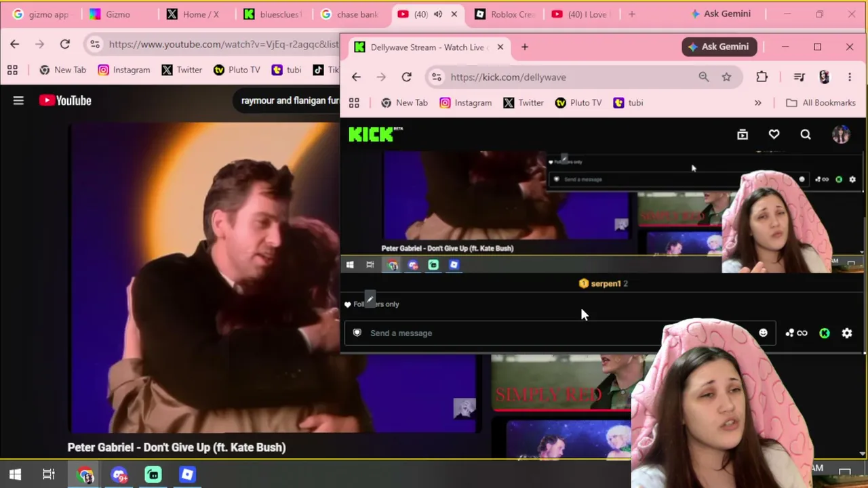The width and height of the screenshot is (868, 488).
Task: Open tubi bookmark in Kick window
Action: tap(628, 103)
